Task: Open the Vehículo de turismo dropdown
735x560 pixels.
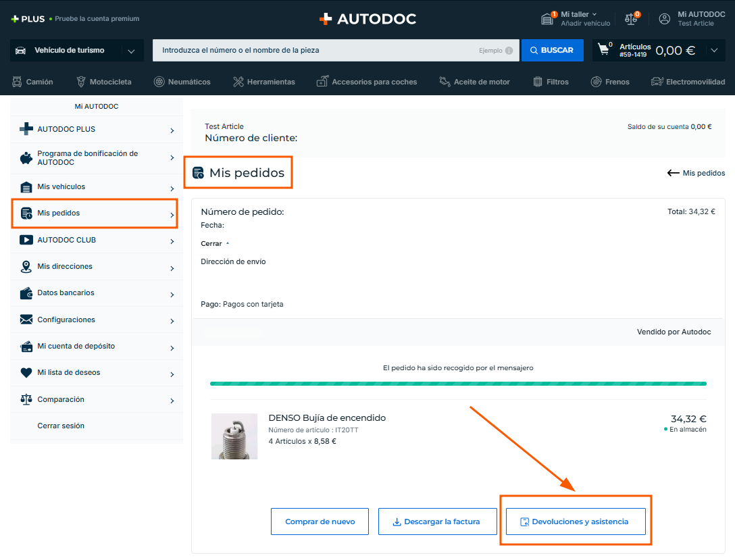Action: pyautogui.click(x=76, y=51)
